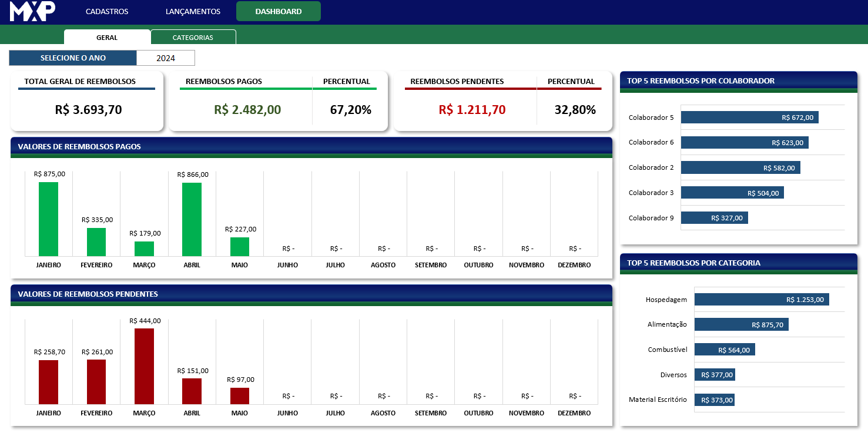Click the paid reimbursements value R$ 2.482,00
This screenshot has height=433, width=868.
[x=247, y=109]
